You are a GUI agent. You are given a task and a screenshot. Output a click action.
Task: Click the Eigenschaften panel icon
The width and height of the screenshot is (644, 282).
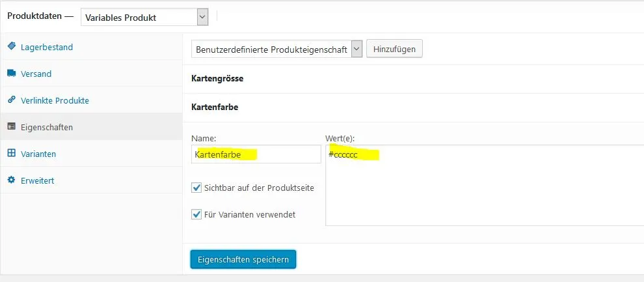click(x=12, y=126)
